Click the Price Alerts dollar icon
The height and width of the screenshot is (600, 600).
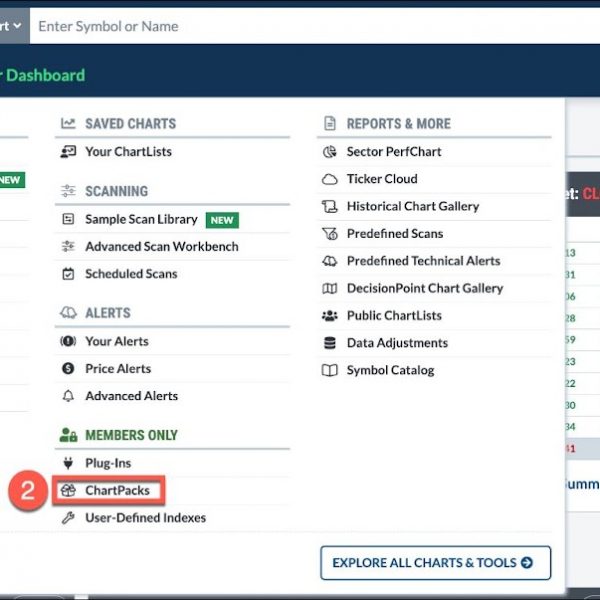[68, 368]
